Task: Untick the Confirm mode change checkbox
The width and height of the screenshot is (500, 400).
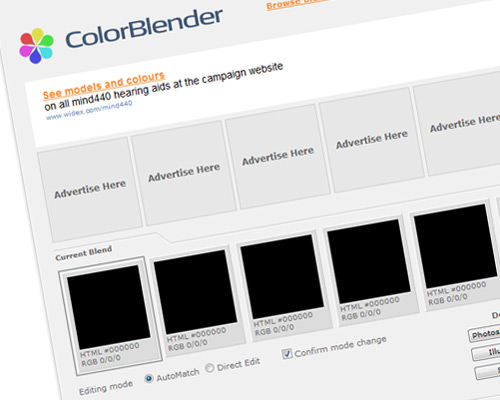Action: pos(287,354)
